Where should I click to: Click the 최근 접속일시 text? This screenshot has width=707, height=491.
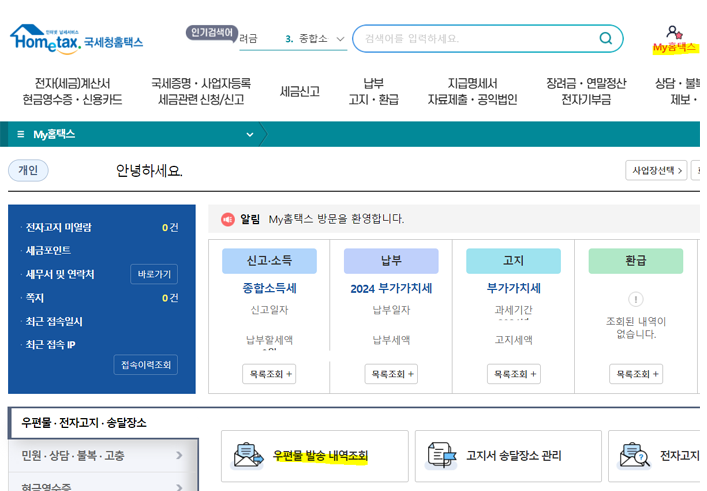(54, 321)
